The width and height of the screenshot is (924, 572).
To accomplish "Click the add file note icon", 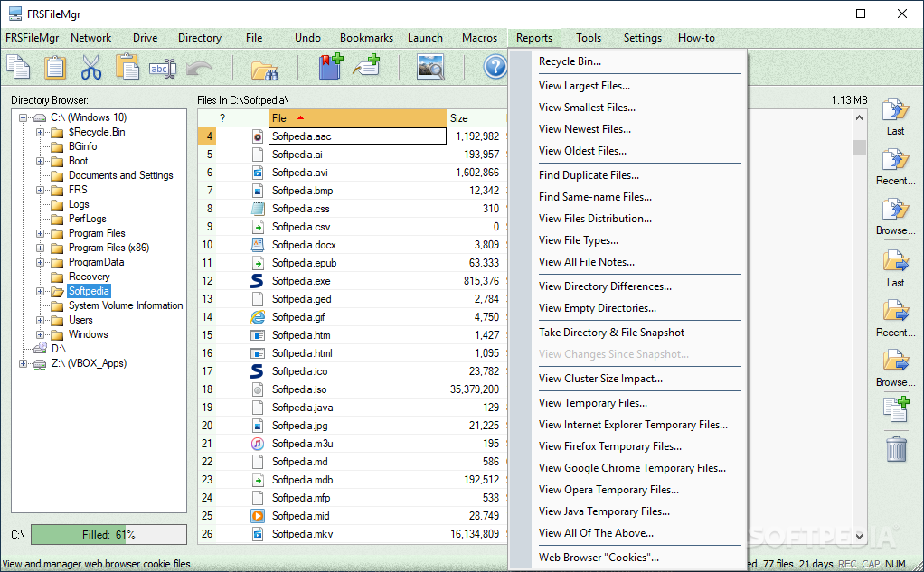I will point(366,65).
